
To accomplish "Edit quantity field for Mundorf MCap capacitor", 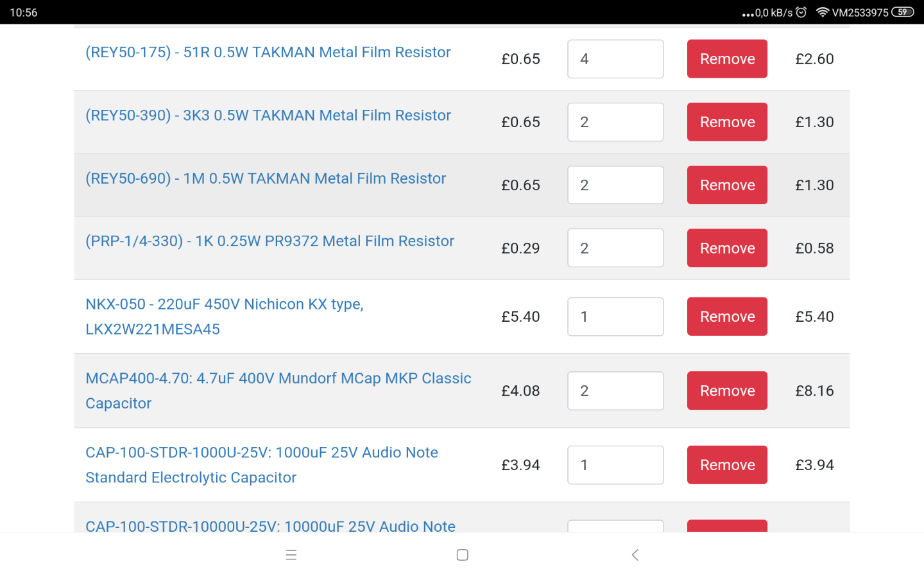I will 615,390.
